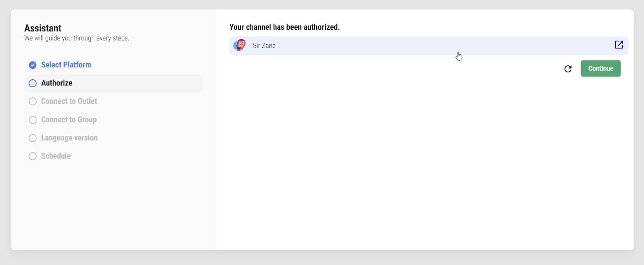Select the Connect to Group radio circle
This screenshot has width=644, height=265.
[x=33, y=120]
